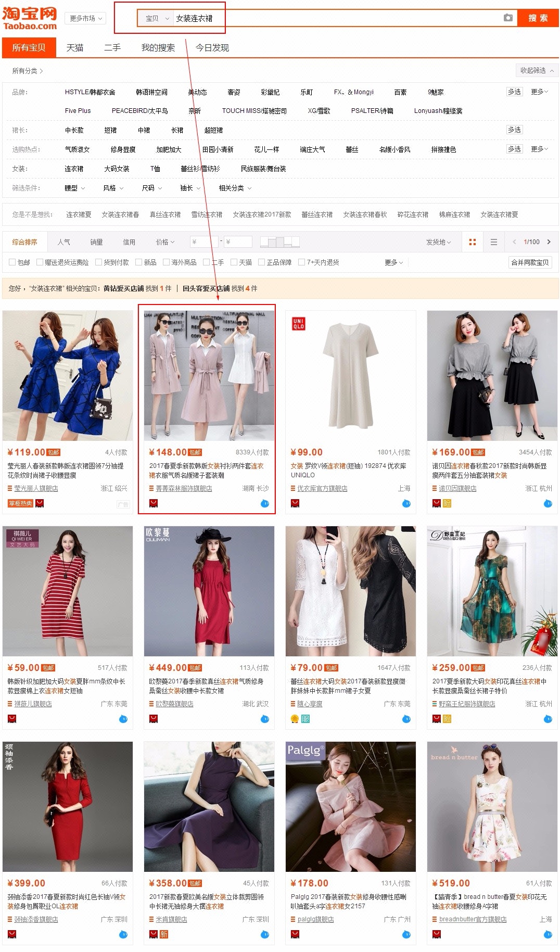This screenshot has height=952, width=560.
Task: Sort results by 销量
Action: tap(96, 242)
